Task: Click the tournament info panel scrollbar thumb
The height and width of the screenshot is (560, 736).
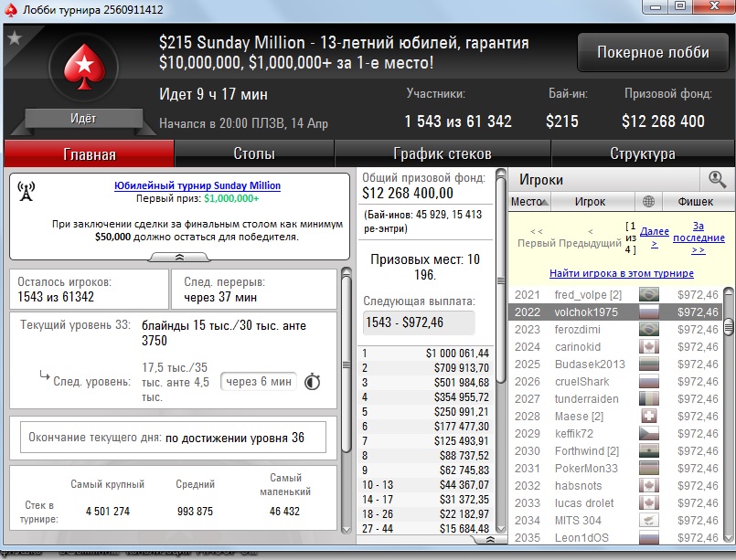Action: [x=347, y=365]
